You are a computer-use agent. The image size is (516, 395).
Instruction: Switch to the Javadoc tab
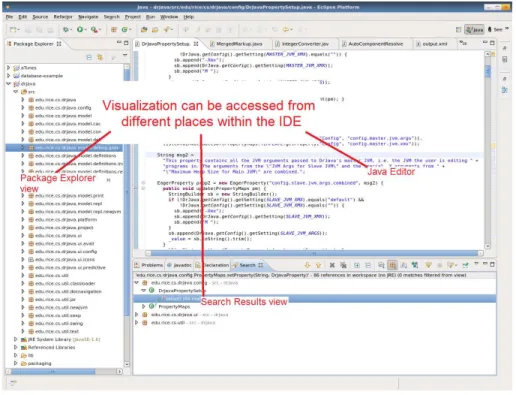[179, 265]
